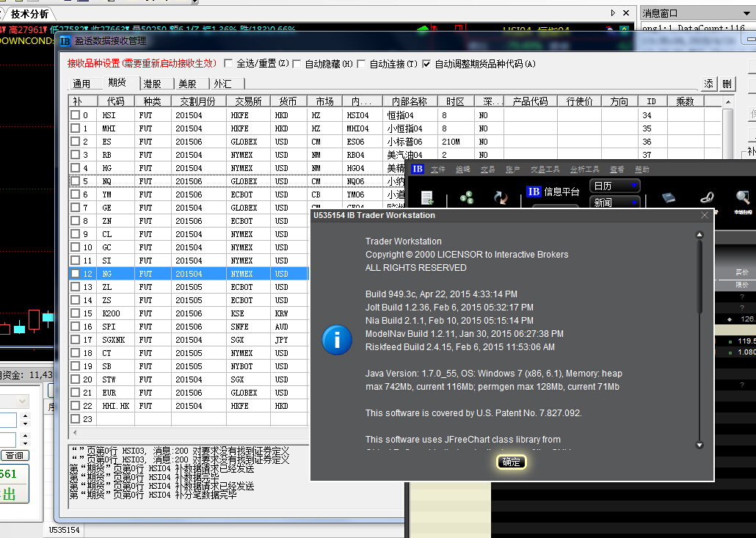Click the new document icon in TWS toolbar

tap(428, 198)
